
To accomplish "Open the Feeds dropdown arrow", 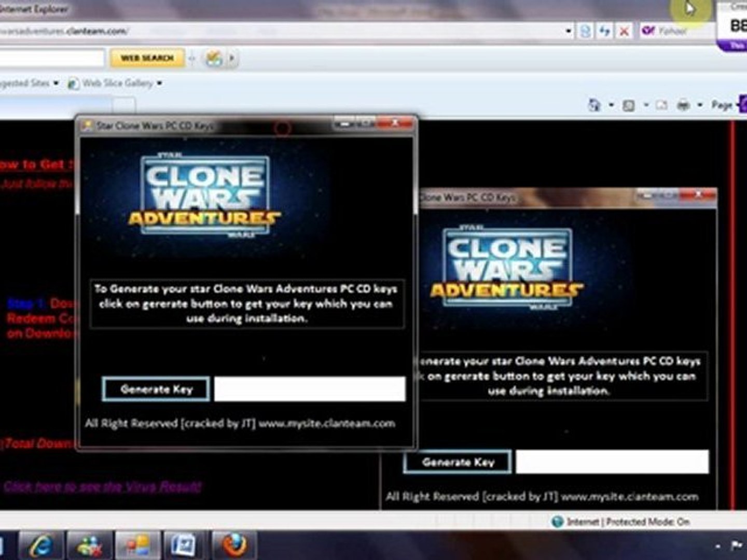I will (646, 105).
